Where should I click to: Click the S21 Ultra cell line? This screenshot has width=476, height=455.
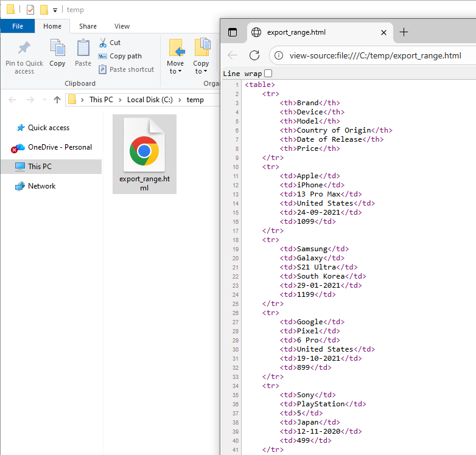point(318,267)
